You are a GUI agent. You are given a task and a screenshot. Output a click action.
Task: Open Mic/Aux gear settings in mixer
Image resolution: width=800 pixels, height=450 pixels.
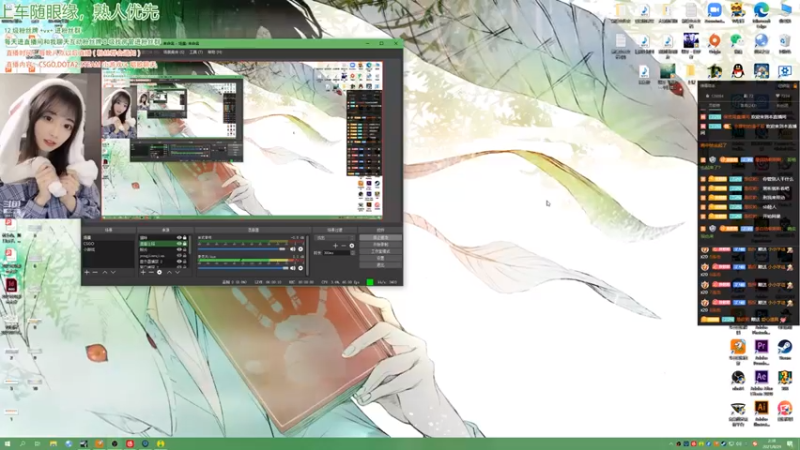(301, 268)
